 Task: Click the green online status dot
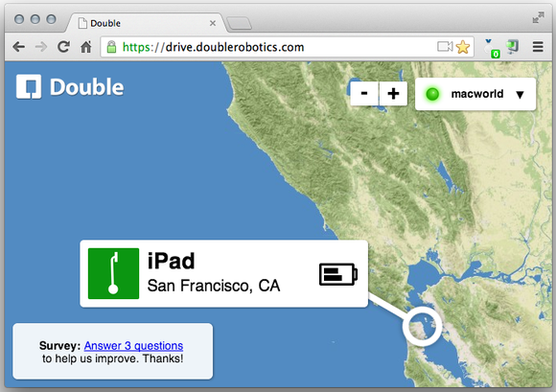[x=432, y=94]
